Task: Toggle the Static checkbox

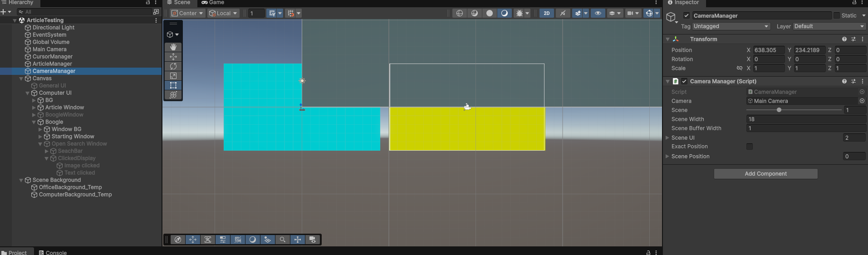Action: click(x=837, y=15)
